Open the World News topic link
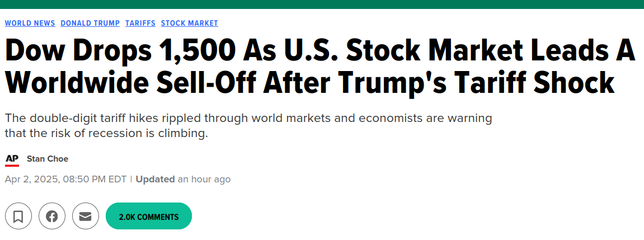The height and width of the screenshot is (240, 644). [30, 23]
